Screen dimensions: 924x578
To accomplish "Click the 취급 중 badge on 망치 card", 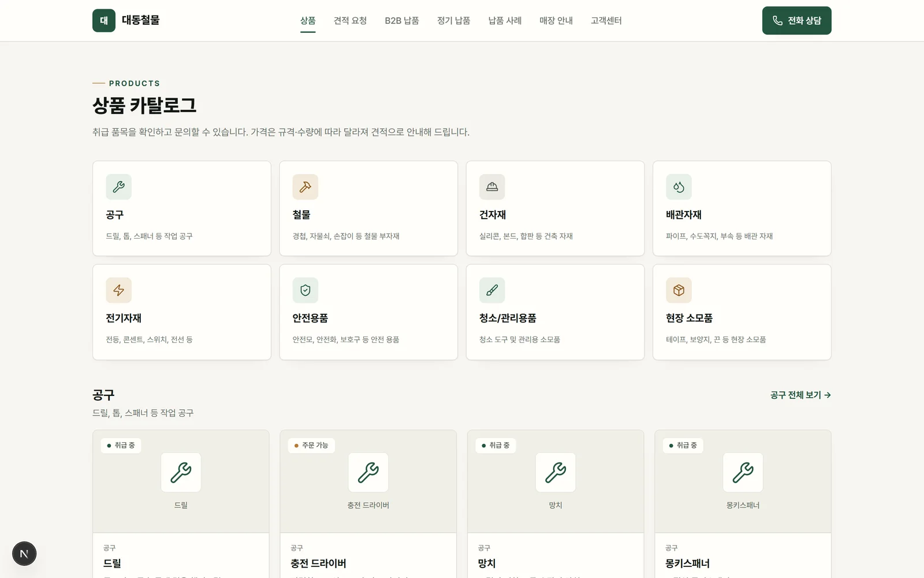I will coord(496,445).
